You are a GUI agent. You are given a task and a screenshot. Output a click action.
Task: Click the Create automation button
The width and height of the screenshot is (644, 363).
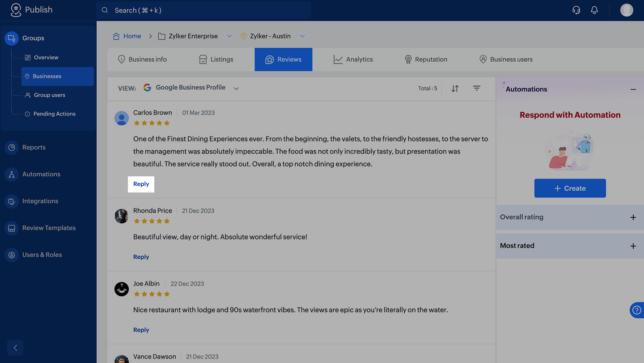click(570, 188)
